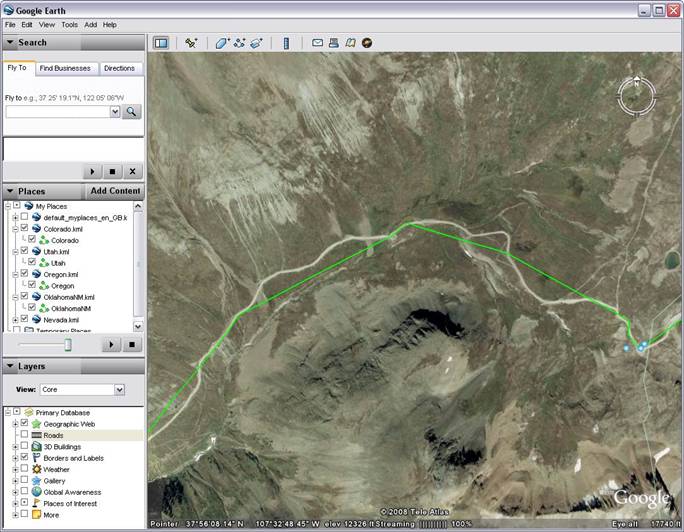Expand the Gallery layer tree node

pyautogui.click(x=15, y=481)
